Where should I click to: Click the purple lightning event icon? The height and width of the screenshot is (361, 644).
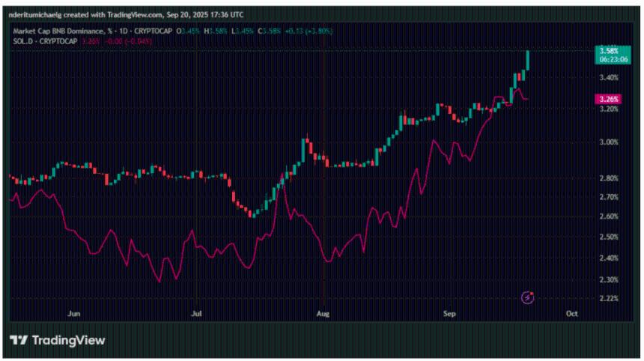(x=527, y=297)
